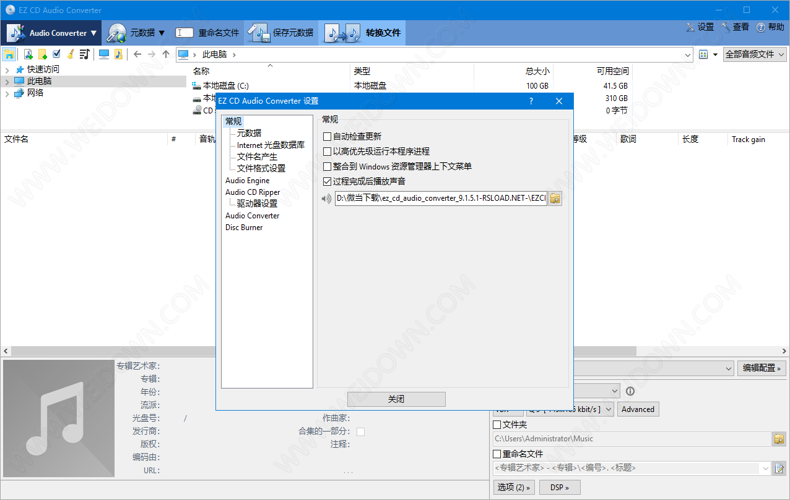Open the Audio Converter mode dropdown
The height and width of the screenshot is (500, 790).
(51, 33)
